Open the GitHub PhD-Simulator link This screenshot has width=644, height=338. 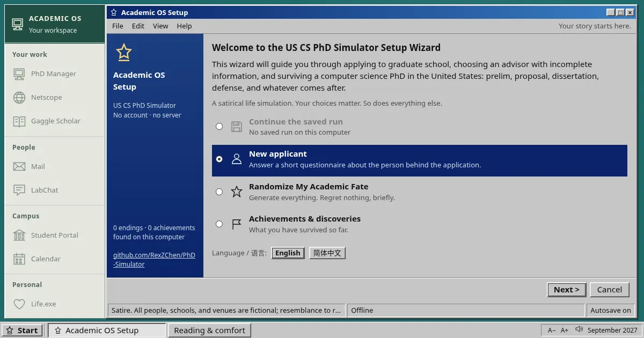click(154, 260)
